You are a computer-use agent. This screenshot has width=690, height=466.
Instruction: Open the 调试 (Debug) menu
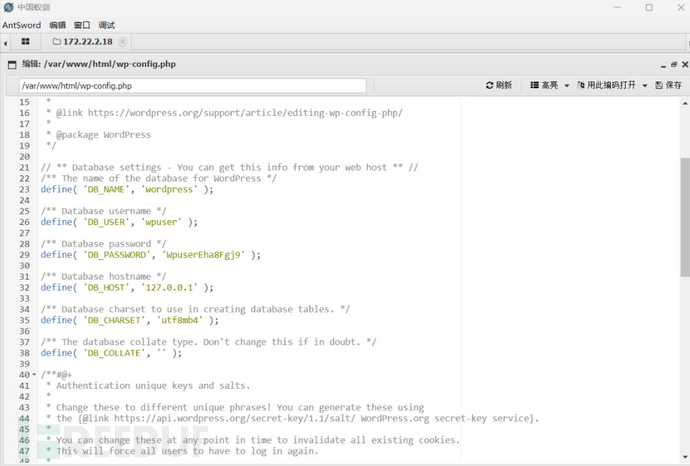[x=107, y=25]
